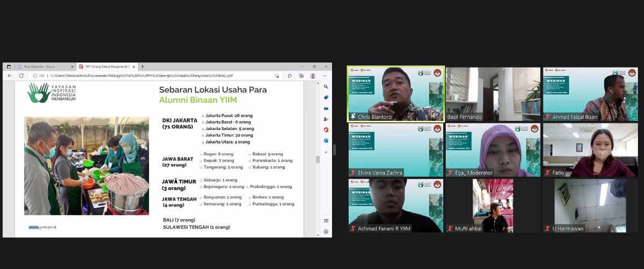This screenshot has width=644, height=269.
Task: Select the Ega_ Moderator video tile
Action: tap(493, 150)
